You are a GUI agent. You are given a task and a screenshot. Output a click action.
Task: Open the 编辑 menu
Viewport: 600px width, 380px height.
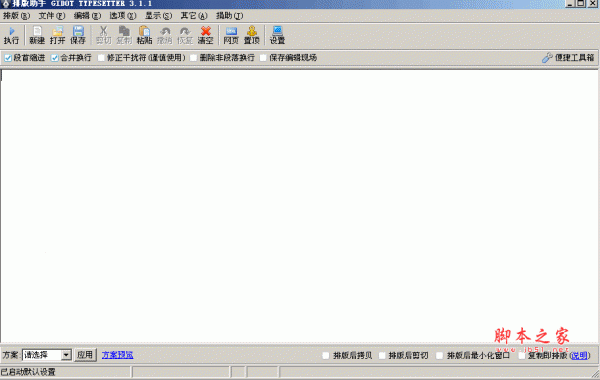(87, 16)
